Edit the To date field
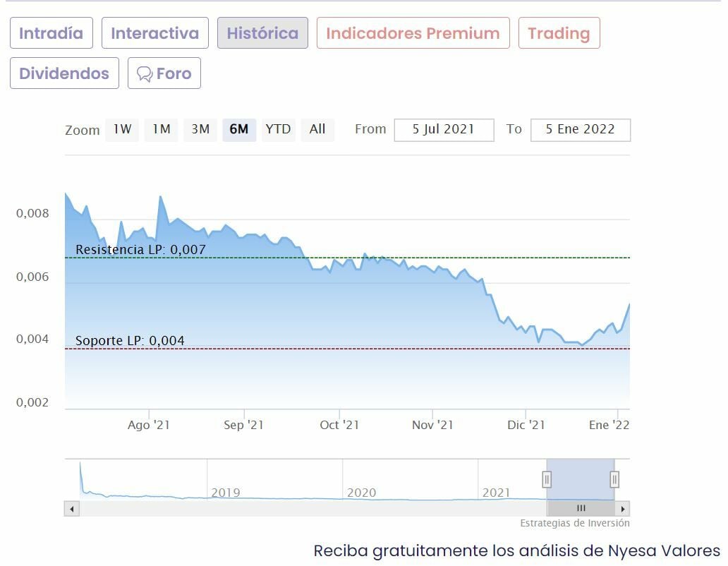The image size is (728, 566). click(580, 130)
